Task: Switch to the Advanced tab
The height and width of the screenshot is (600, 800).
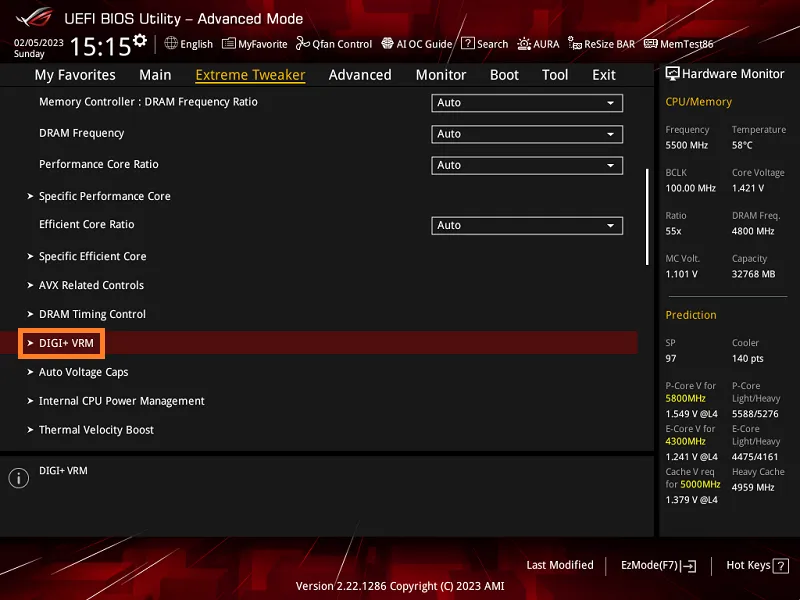Action: (359, 74)
